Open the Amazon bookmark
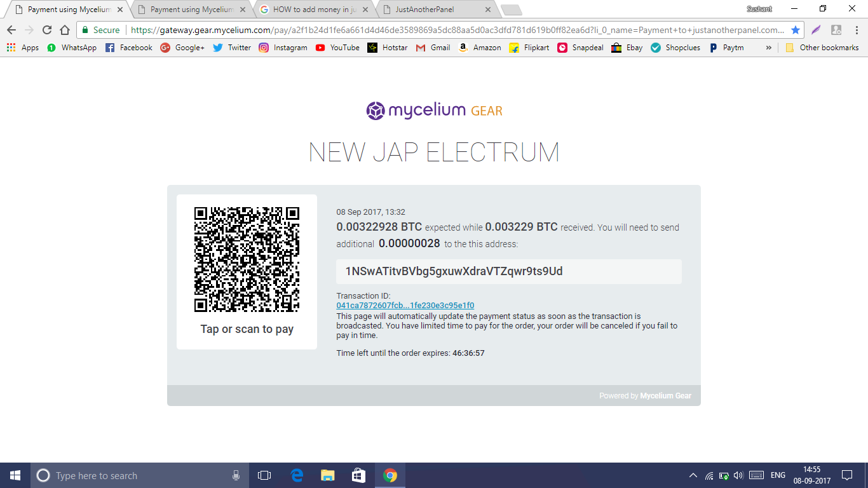This screenshot has width=868, height=488. click(480, 48)
